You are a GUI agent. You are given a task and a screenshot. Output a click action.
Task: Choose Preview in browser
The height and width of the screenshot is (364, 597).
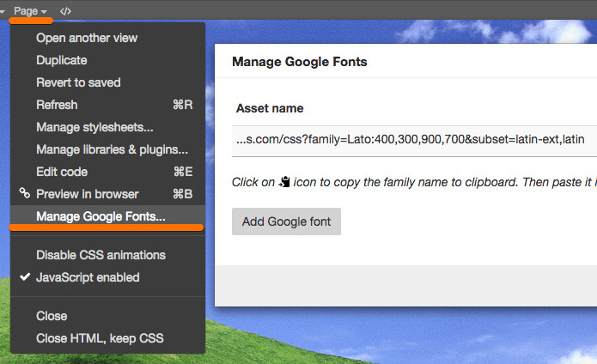click(x=107, y=194)
